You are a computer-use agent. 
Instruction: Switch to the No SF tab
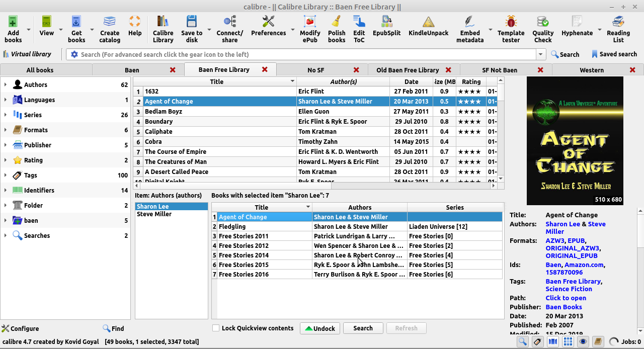point(315,70)
